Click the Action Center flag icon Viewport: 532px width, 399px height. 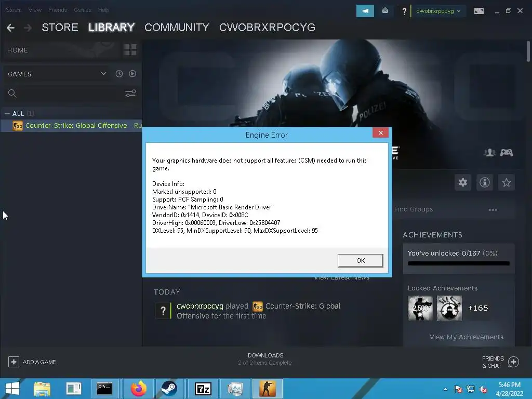coord(458,389)
